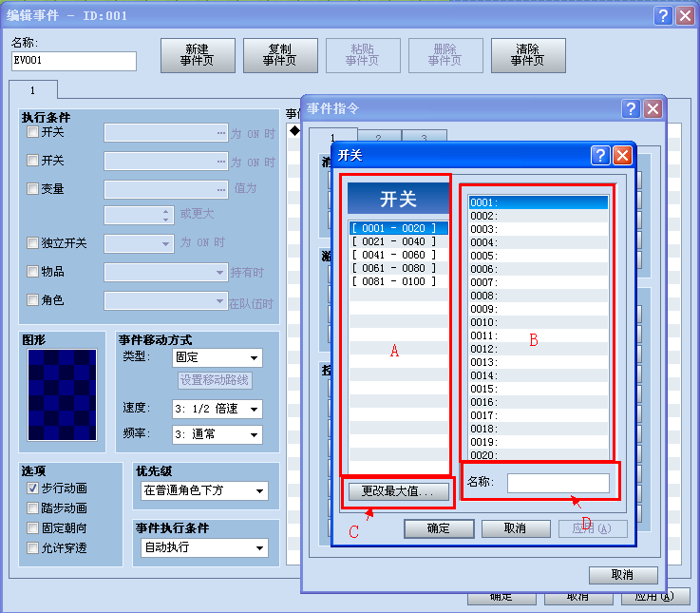Switch to 事件指令 tab 3

[425, 137]
